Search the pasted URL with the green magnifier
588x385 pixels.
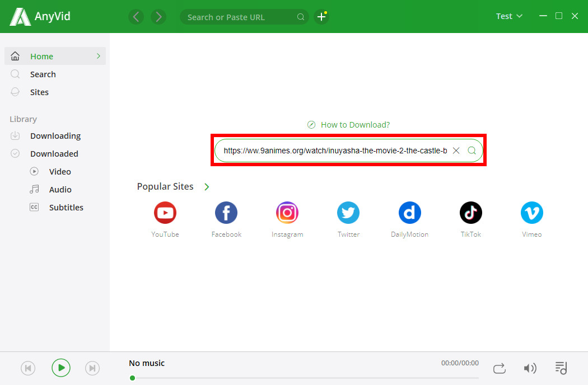click(x=472, y=151)
